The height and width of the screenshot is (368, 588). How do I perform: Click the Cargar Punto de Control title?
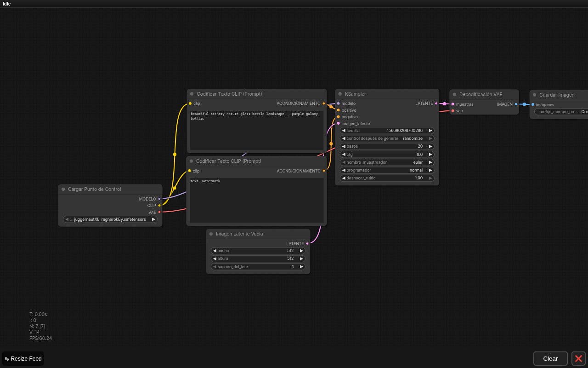tap(95, 189)
